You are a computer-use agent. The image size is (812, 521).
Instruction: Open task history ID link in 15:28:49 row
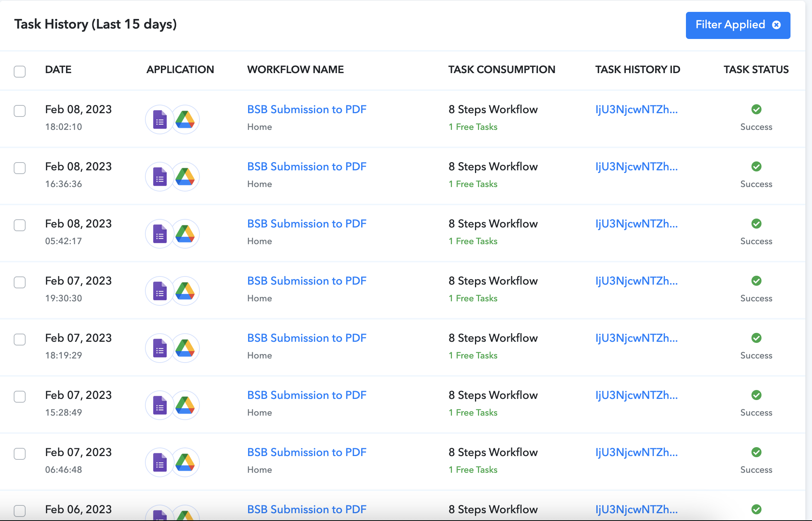click(637, 395)
